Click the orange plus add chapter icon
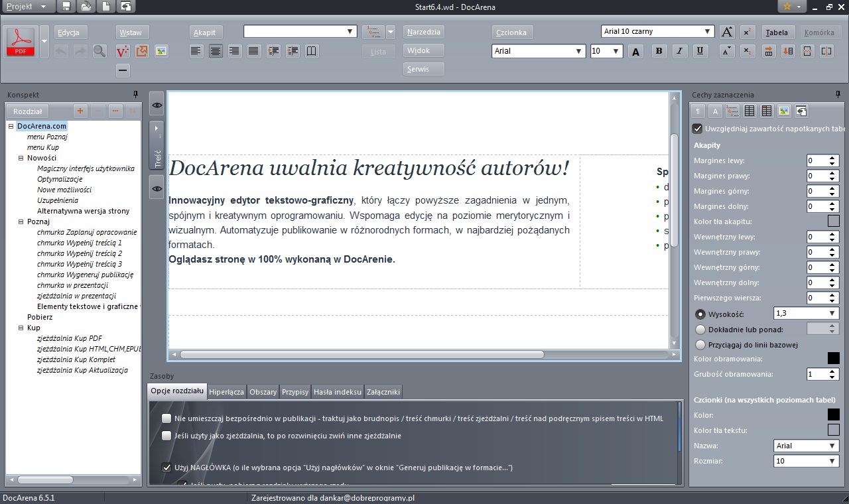The height and width of the screenshot is (504, 849). 80,111
